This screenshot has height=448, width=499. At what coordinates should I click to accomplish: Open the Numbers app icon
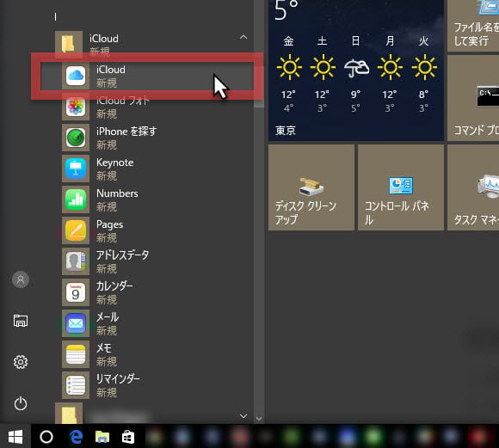76,199
